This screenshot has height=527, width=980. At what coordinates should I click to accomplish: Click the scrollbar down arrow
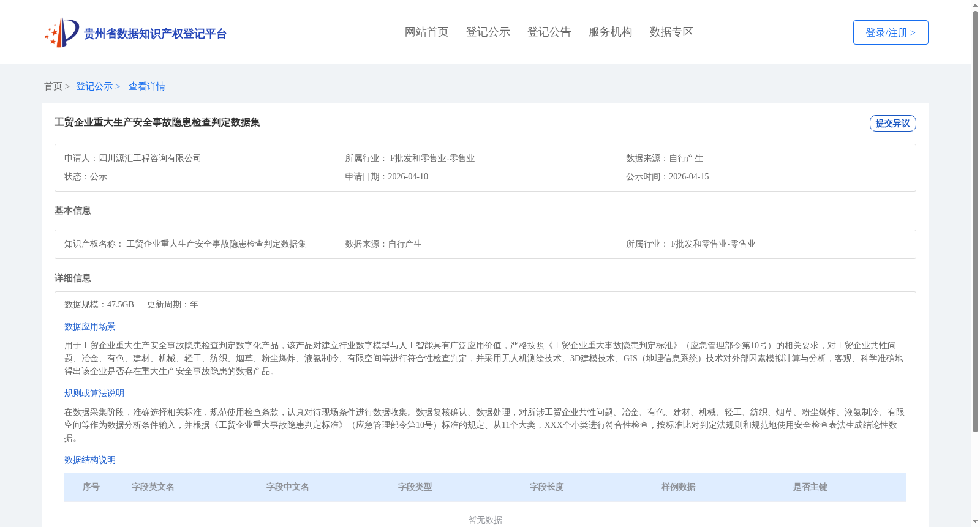(x=975, y=521)
